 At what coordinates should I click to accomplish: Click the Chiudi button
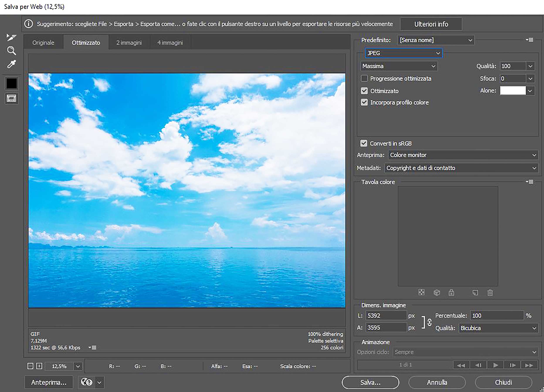point(503,382)
